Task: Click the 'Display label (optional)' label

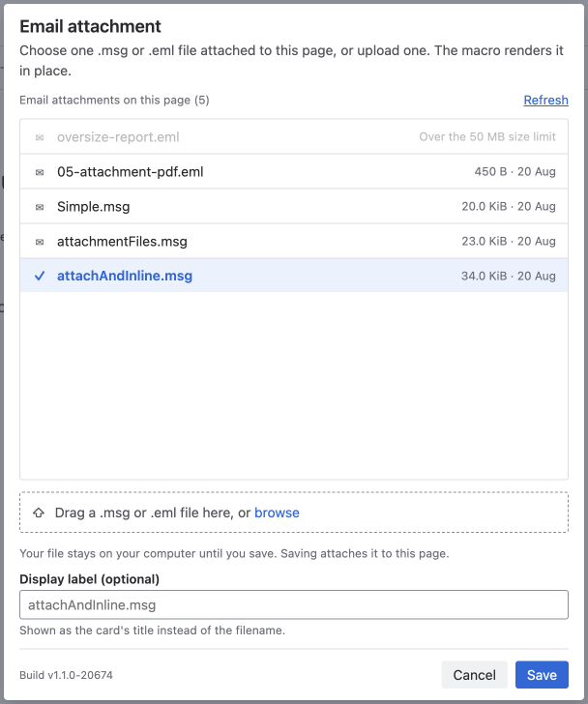Action: pyautogui.click(x=90, y=579)
